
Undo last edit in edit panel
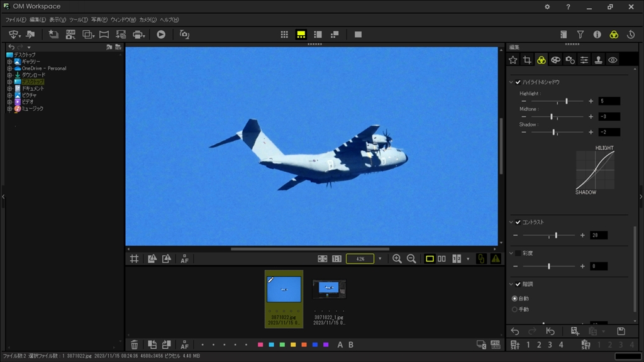click(x=515, y=331)
